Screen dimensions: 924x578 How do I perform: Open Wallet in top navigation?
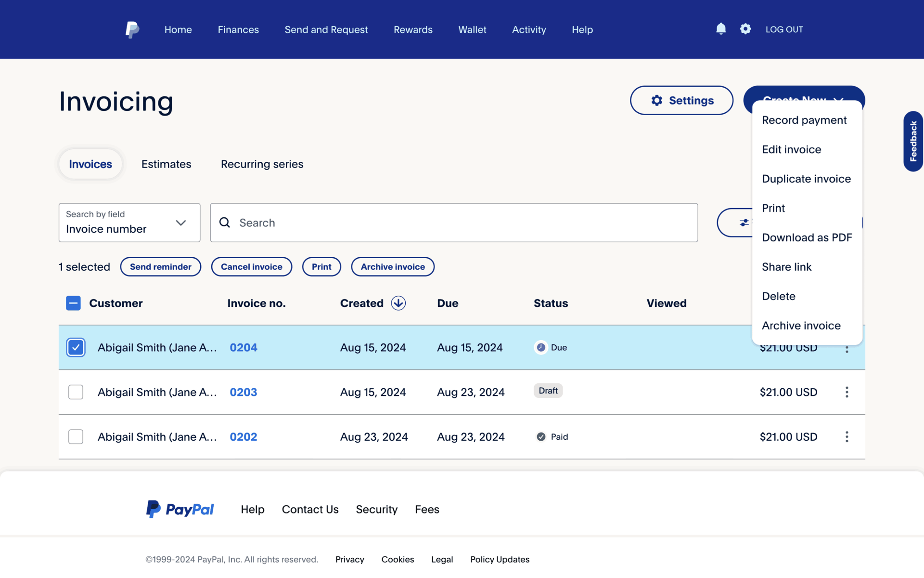(472, 29)
